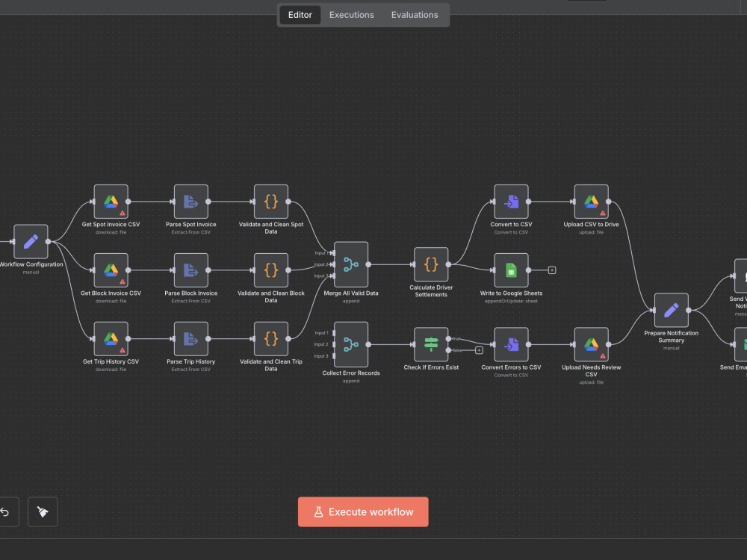Click the undo arrow button
747x560 pixels.
(x=6, y=512)
